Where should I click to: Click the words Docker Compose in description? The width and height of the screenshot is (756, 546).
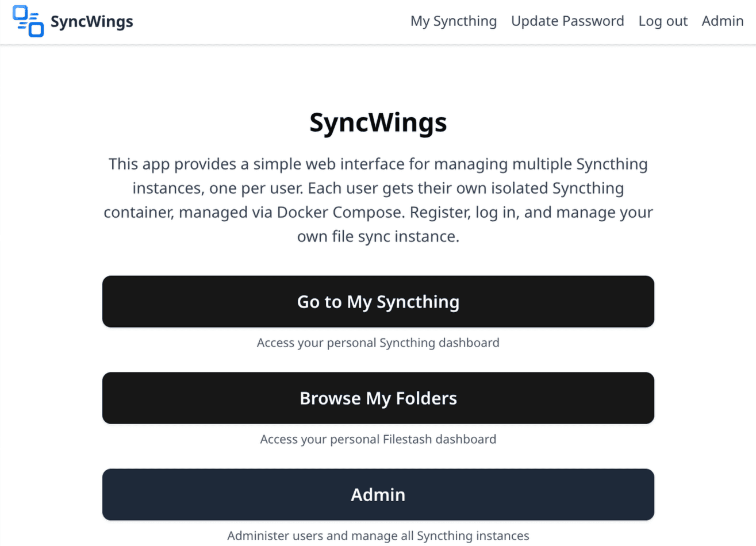[340, 213]
